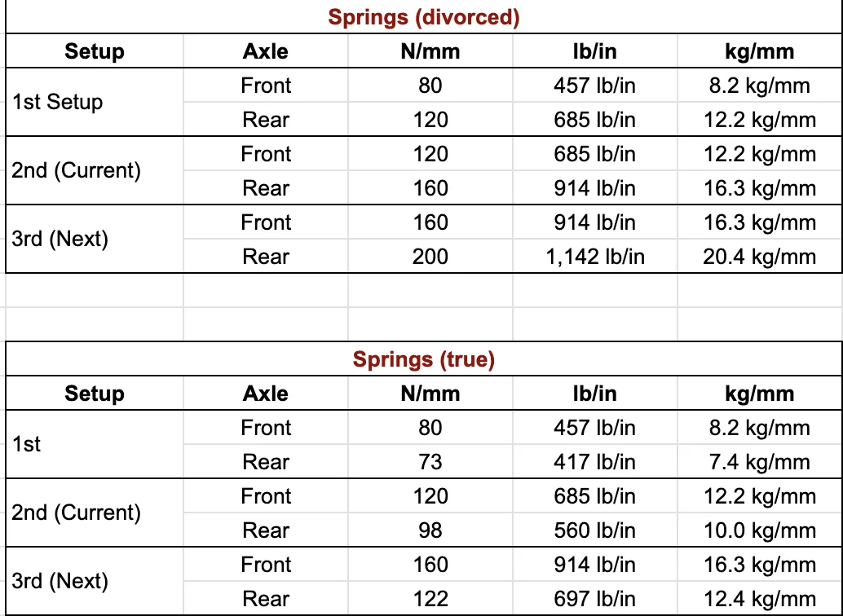
Task: Click the 12.4 kg/mm cell
Action: pyautogui.click(x=760, y=598)
